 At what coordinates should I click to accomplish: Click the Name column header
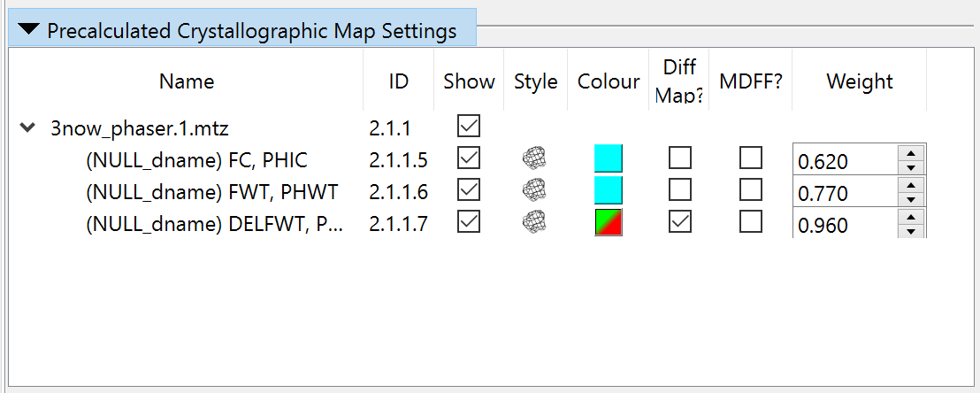[x=187, y=81]
